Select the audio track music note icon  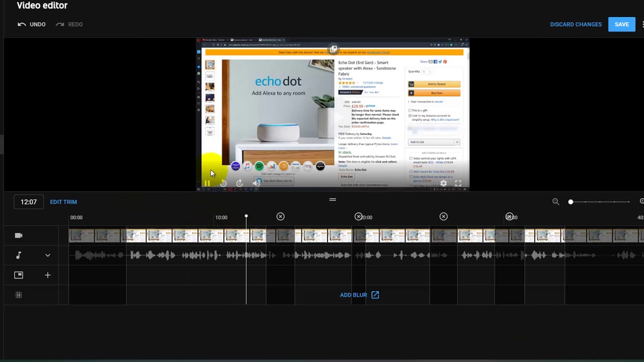19,255
